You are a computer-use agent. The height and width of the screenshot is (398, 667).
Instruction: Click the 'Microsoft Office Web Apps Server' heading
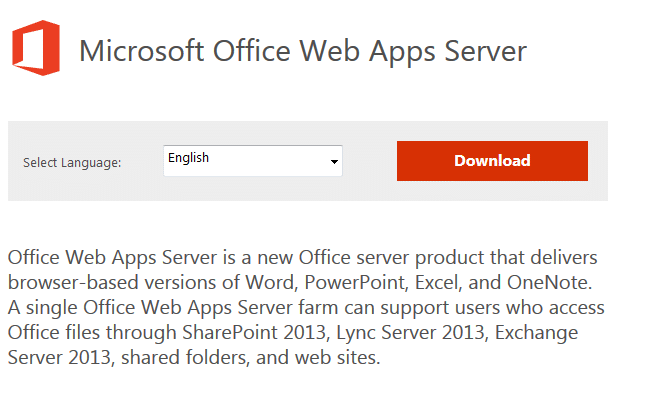pos(303,51)
